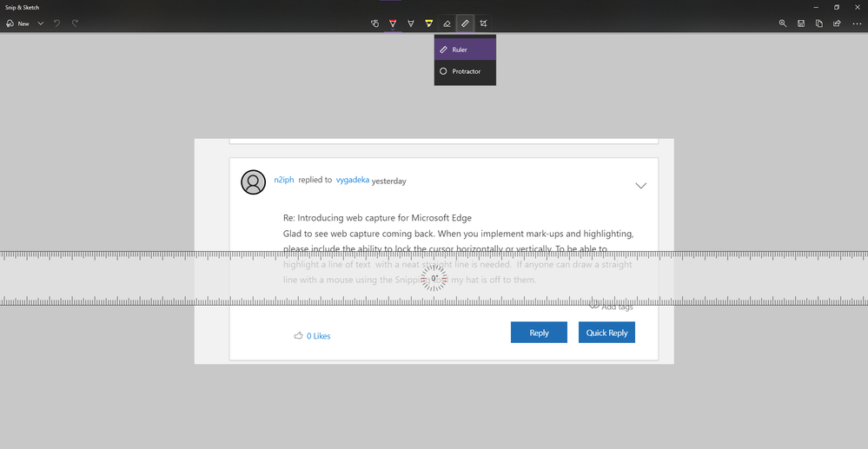Click the Quick Reply button
The height and width of the screenshot is (449, 868).
606,332
